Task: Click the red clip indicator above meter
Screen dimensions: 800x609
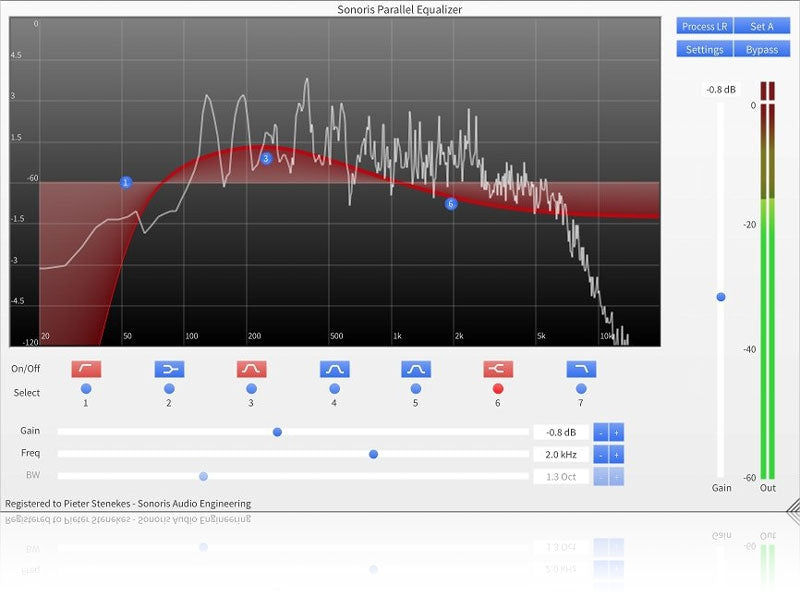Action: pos(768,91)
